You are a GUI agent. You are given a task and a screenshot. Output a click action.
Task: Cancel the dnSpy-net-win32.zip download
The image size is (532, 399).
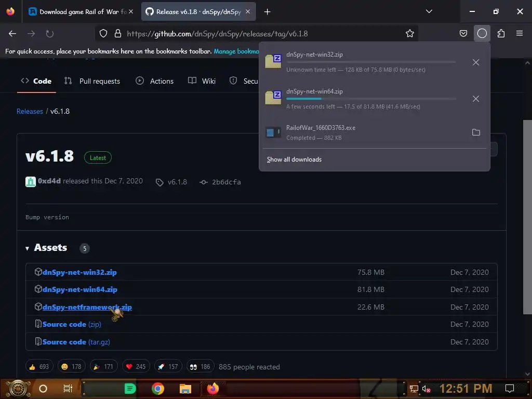pyautogui.click(x=476, y=62)
